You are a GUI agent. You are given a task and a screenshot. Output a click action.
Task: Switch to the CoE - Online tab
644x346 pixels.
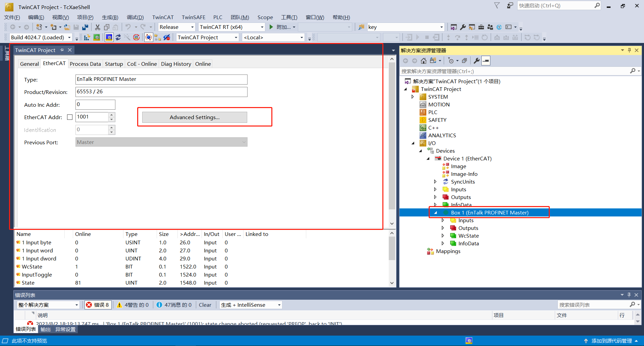click(142, 64)
